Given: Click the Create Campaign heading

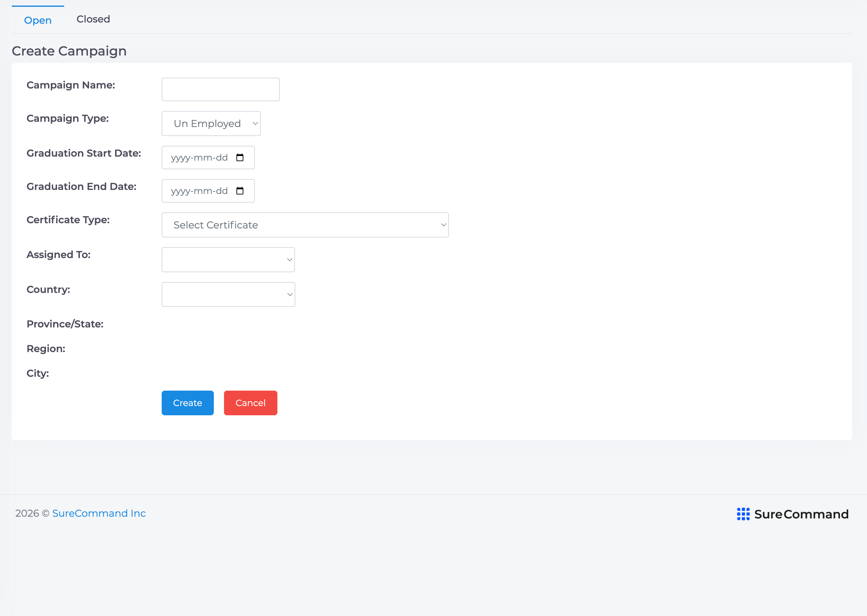Looking at the screenshot, I should pyautogui.click(x=69, y=51).
